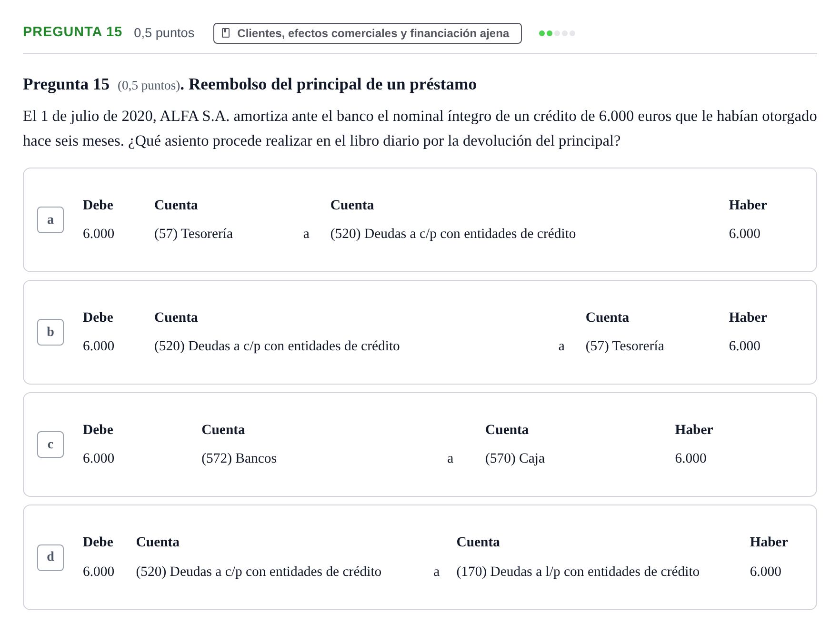Image resolution: width=840 pixels, height=633 pixels.
Task: Click '(570) Caja' in option c
Action: pos(515,458)
